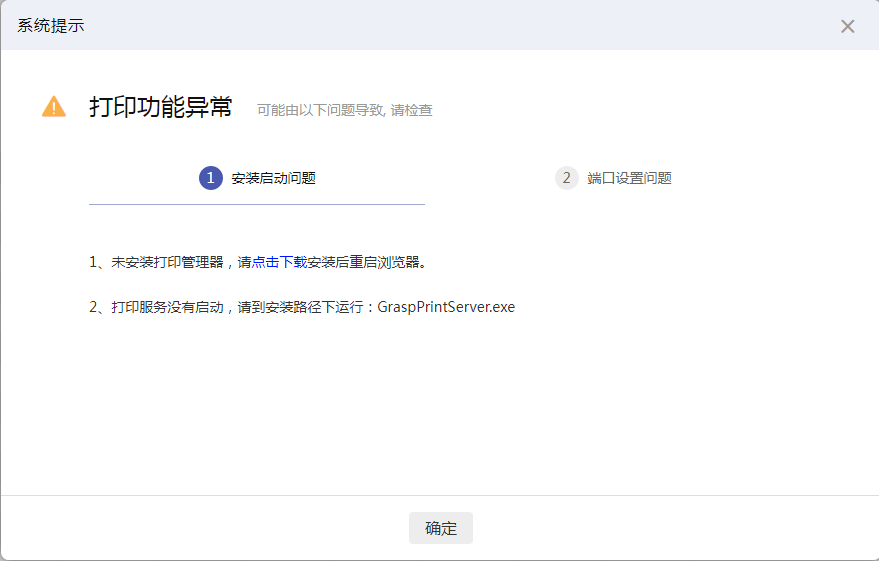Click the 打印功能异常 heading

[x=161, y=106]
